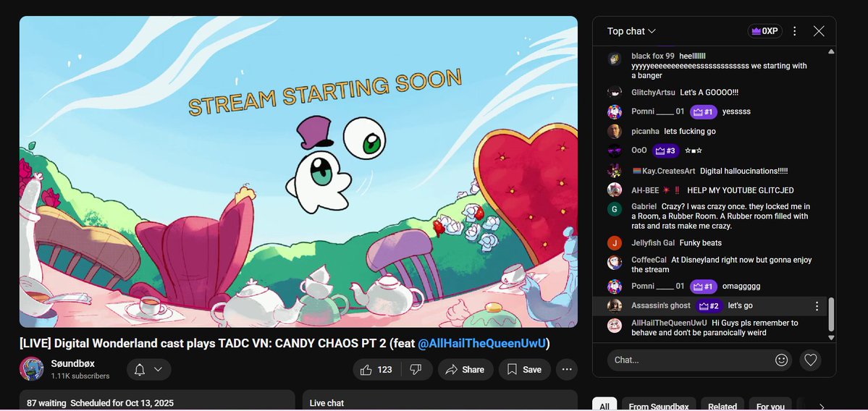The image size is (868, 411).
Task: Click the #2 crown badge next to Assassin's ghost
Action: (x=709, y=306)
